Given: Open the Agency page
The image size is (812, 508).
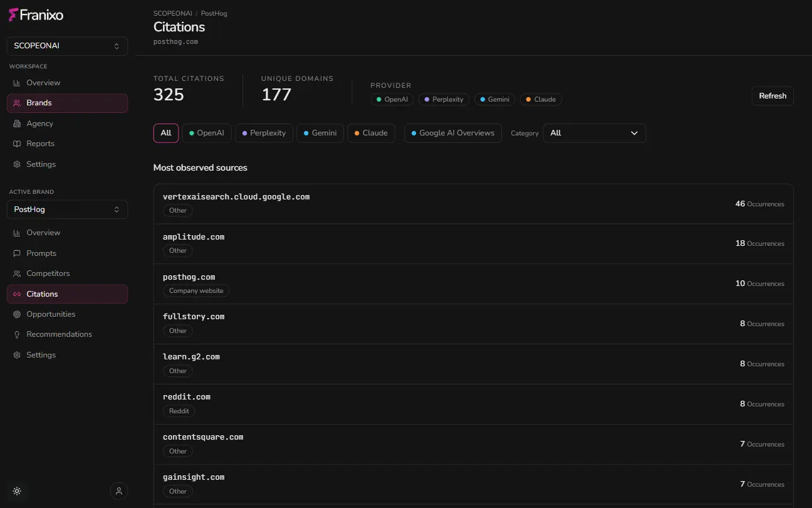Looking at the screenshot, I should 67,124.
